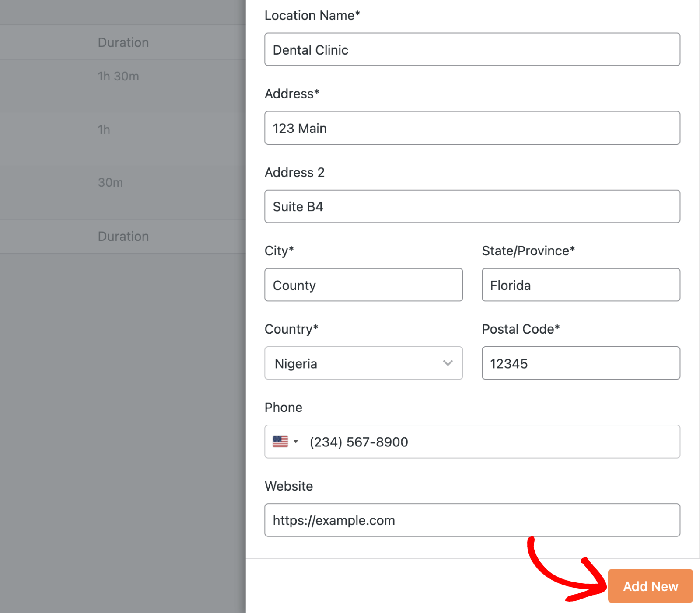This screenshot has height=613, width=700.
Task: Click the chevron in the Country selector
Action: point(448,363)
